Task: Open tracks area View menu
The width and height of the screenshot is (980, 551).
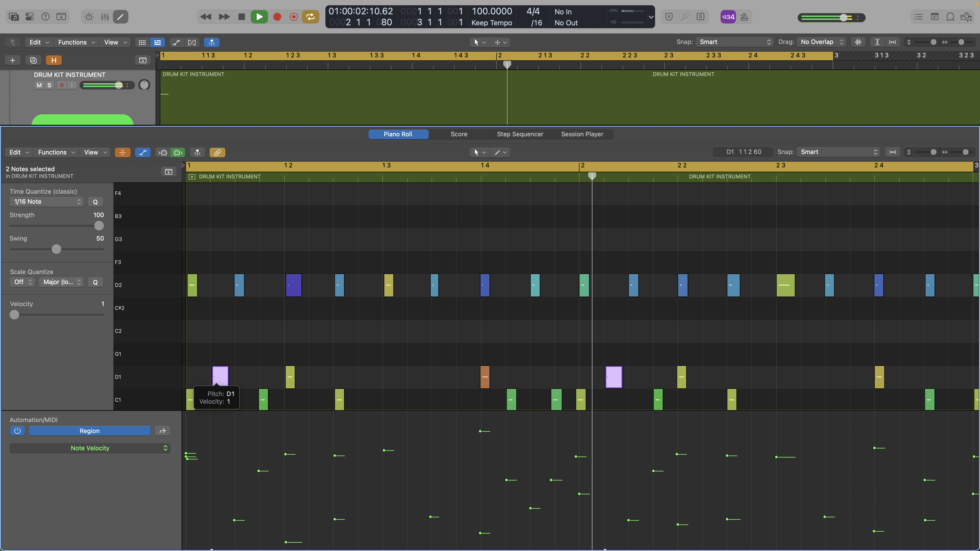Action: [x=115, y=42]
